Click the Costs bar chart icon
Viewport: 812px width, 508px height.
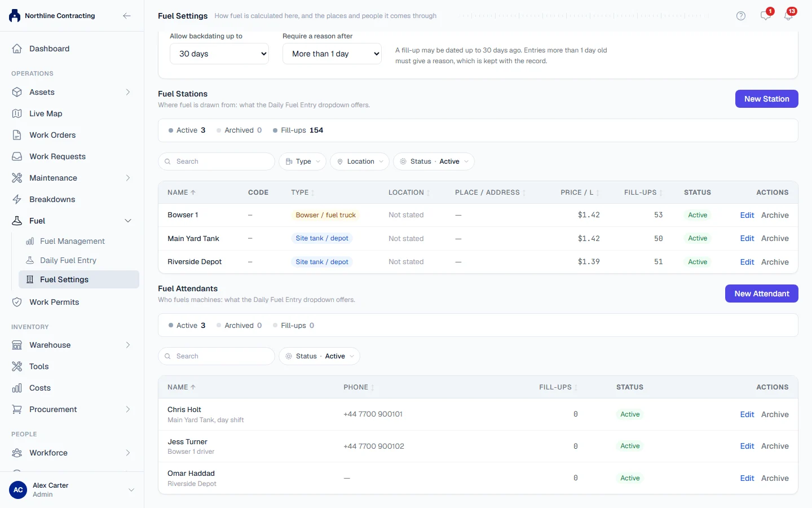(17, 388)
